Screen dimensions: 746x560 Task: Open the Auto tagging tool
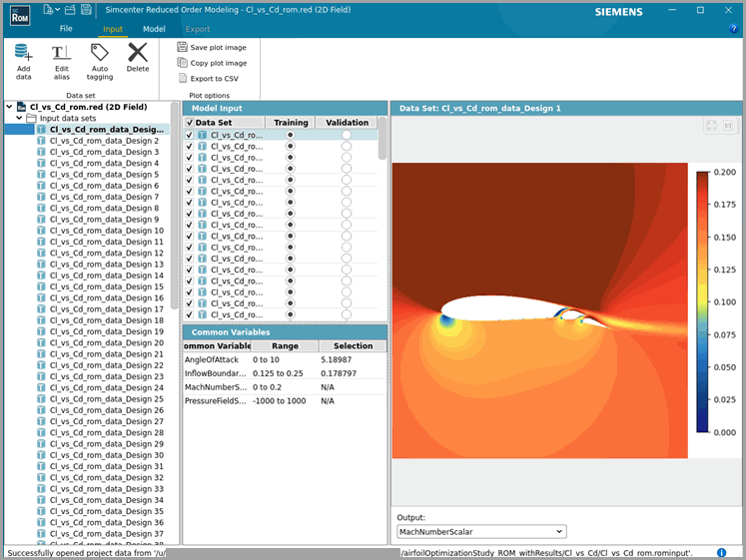pos(100,54)
